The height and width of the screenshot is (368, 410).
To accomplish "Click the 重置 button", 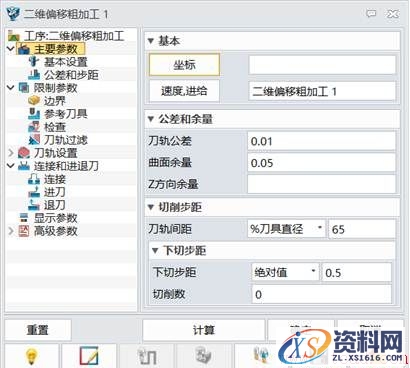I will click(38, 330).
